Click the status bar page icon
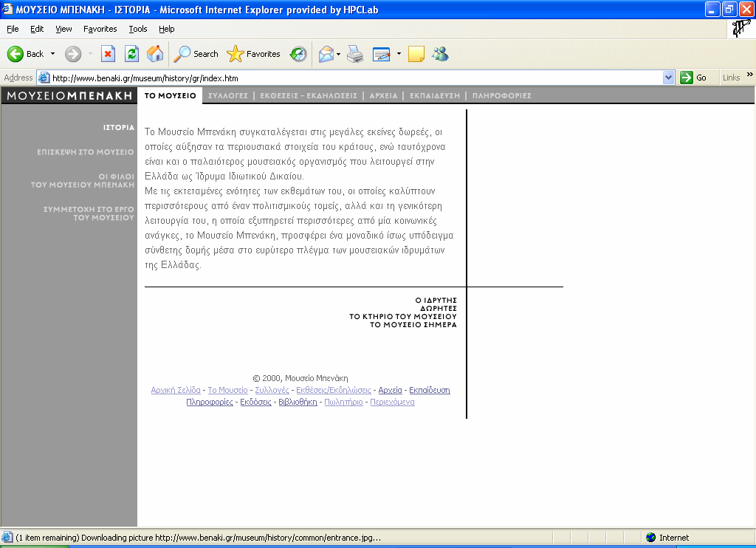This screenshot has width=756, height=548. (x=7, y=538)
